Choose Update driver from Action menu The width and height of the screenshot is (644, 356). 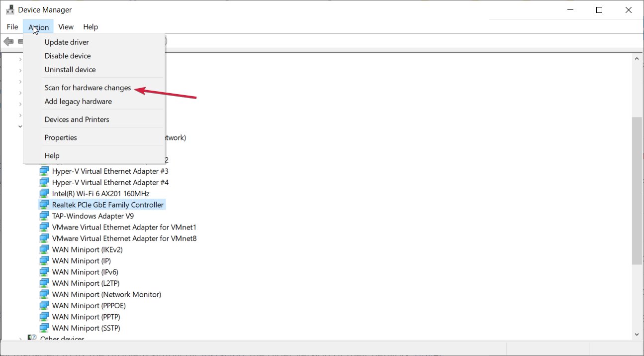(x=94, y=42)
